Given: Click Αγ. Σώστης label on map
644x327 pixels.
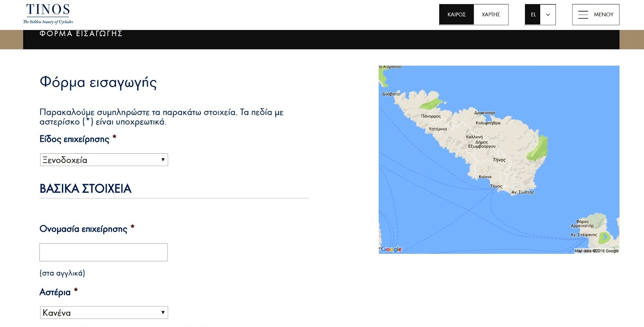Looking at the screenshot, I should [522, 192].
